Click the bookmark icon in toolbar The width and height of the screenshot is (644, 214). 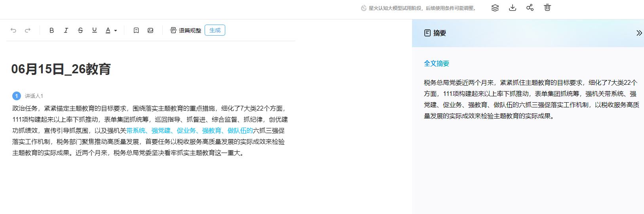136,30
